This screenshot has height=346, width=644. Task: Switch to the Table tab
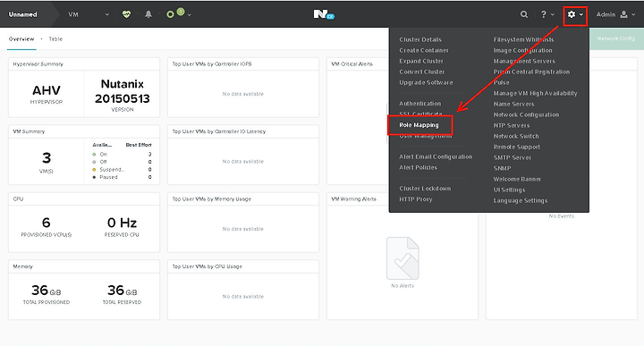coord(55,39)
